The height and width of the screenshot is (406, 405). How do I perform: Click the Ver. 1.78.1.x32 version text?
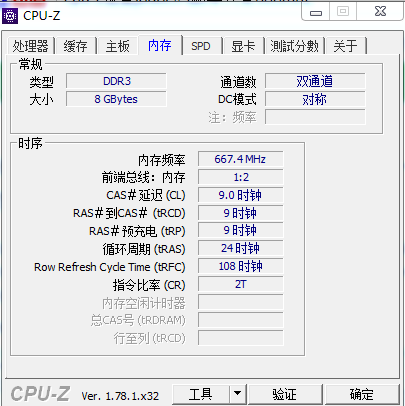coord(120,396)
